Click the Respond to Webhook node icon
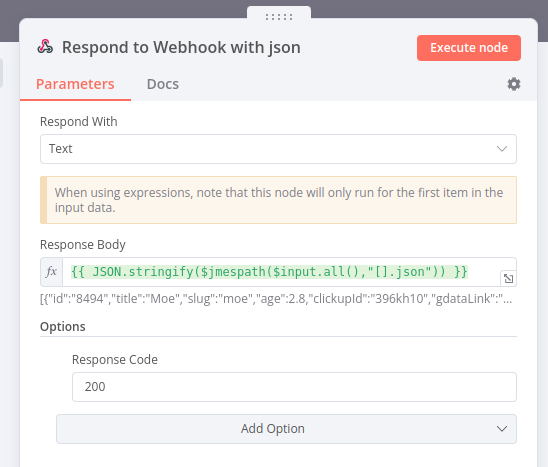Image resolution: width=548 pixels, height=467 pixels. (x=45, y=47)
